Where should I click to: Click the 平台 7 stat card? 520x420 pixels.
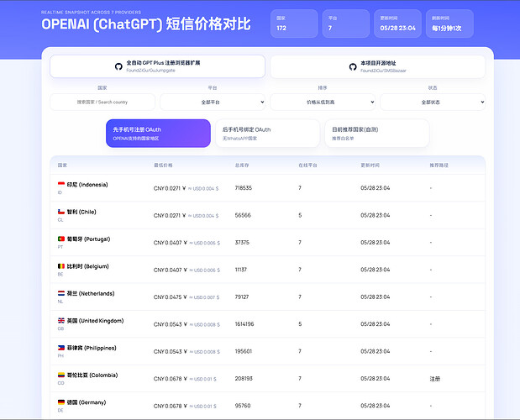[346, 24]
